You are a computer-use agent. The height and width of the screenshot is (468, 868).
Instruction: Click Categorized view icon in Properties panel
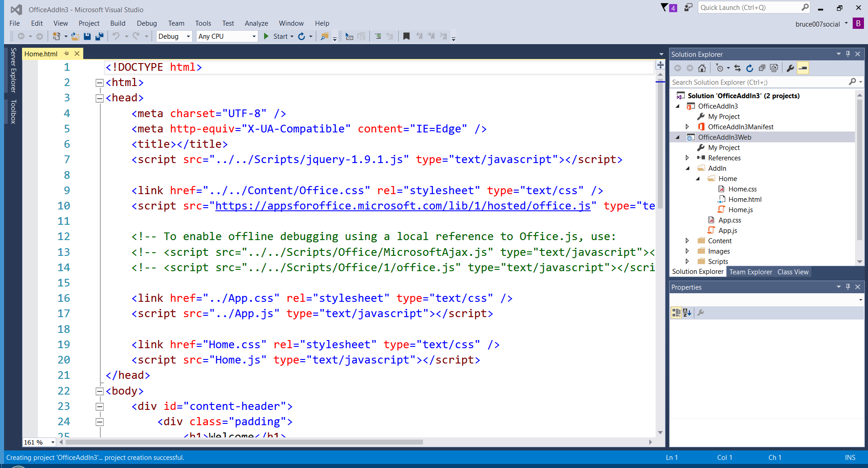coord(676,313)
